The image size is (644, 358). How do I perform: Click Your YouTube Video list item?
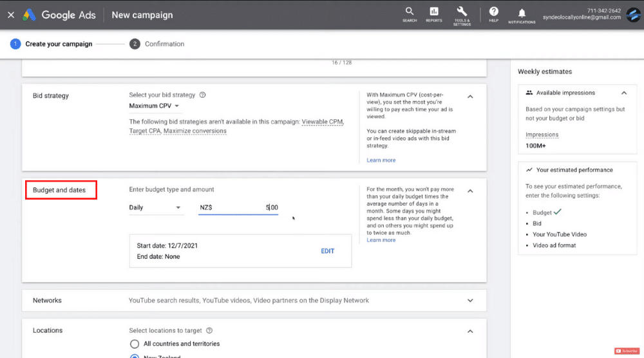click(560, 234)
